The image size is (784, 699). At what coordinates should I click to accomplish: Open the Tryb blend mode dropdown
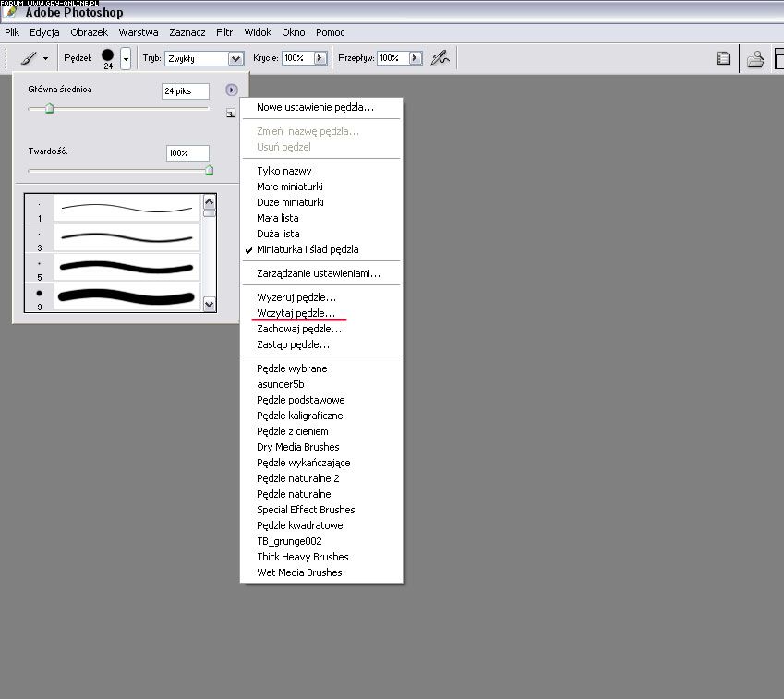click(235, 58)
